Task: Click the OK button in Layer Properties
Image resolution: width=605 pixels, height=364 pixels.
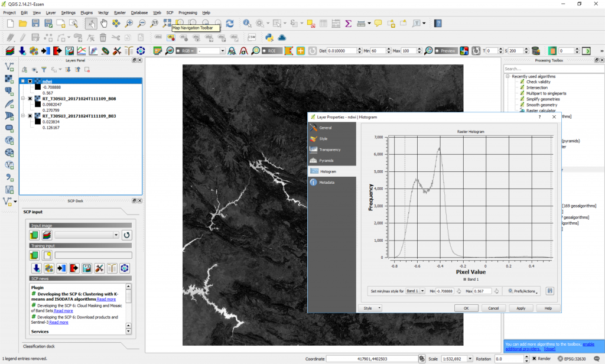Action: coord(466,308)
